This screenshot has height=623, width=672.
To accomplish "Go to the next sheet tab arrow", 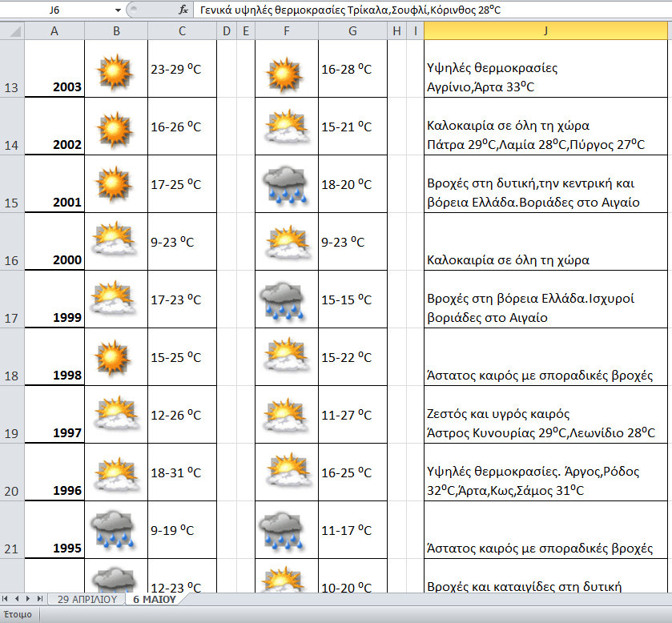I will click(29, 599).
